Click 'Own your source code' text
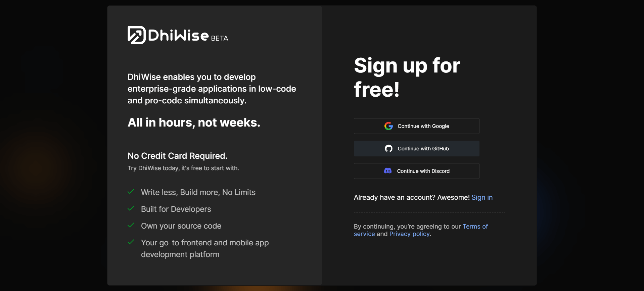The image size is (644, 291). pyautogui.click(x=181, y=226)
